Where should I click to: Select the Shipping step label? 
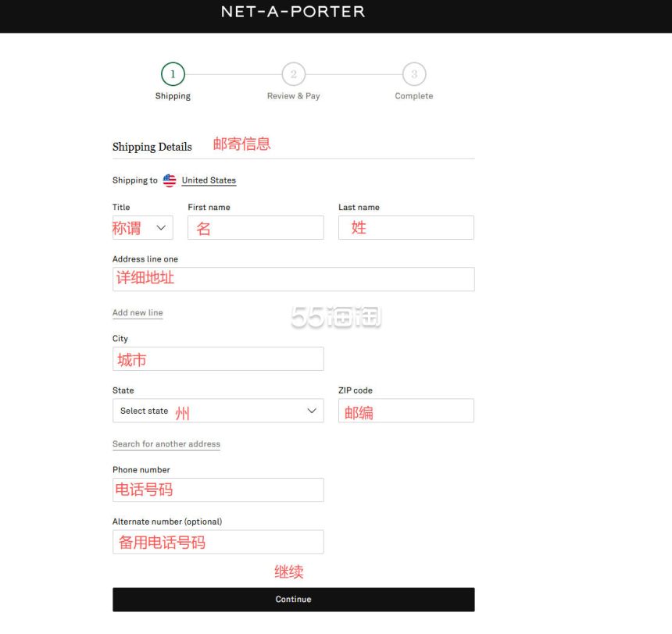173,96
